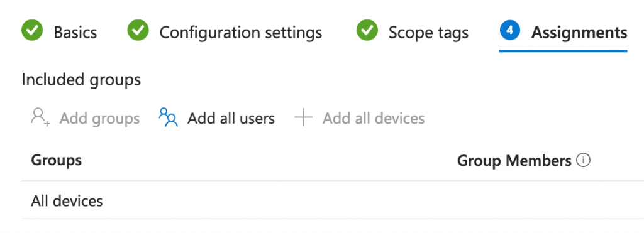
Task: Click the Add all users text
Action: tap(231, 119)
